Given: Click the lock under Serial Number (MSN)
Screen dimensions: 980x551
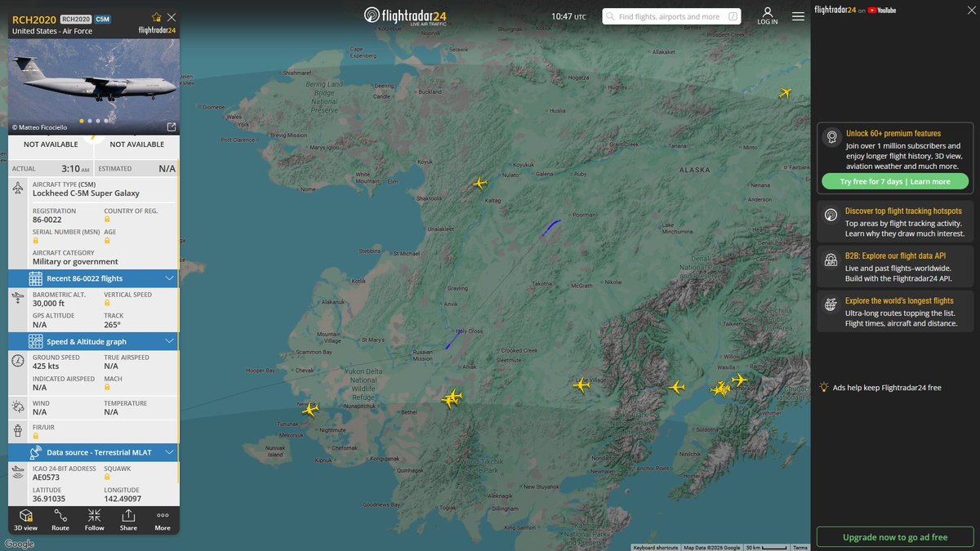Looking at the screenshot, I should click(36, 241).
